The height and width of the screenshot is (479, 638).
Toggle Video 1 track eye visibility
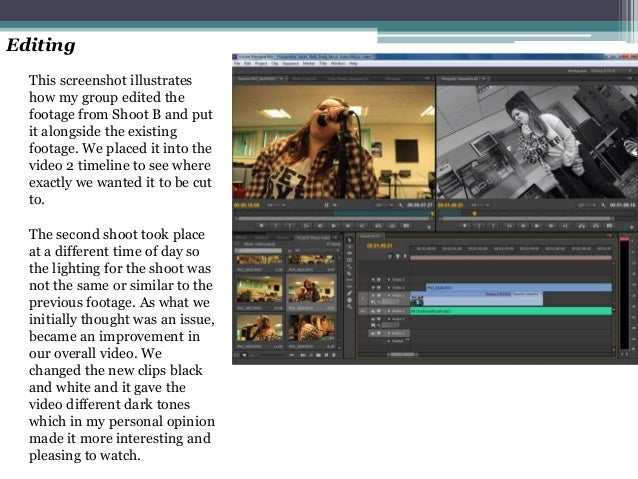point(373,295)
